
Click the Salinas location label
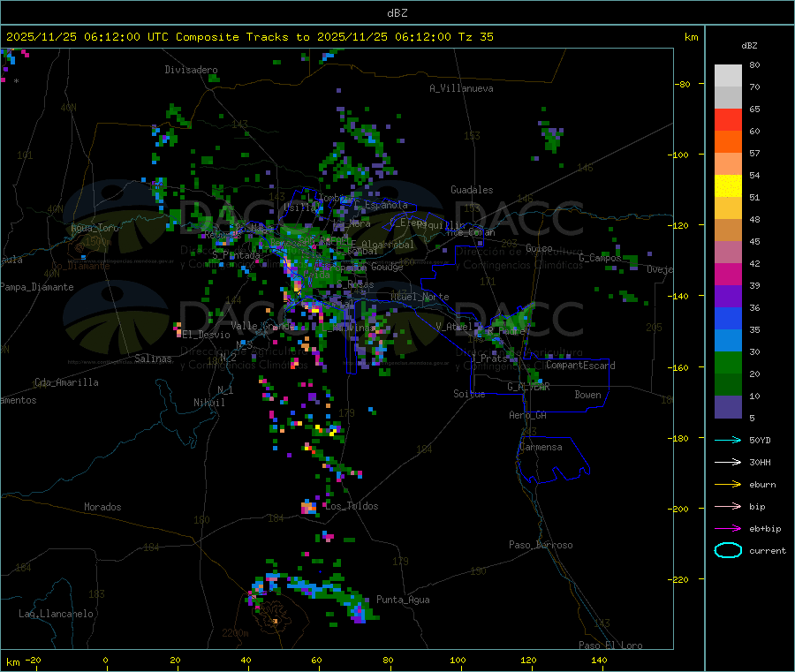click(x=153, y=359)
